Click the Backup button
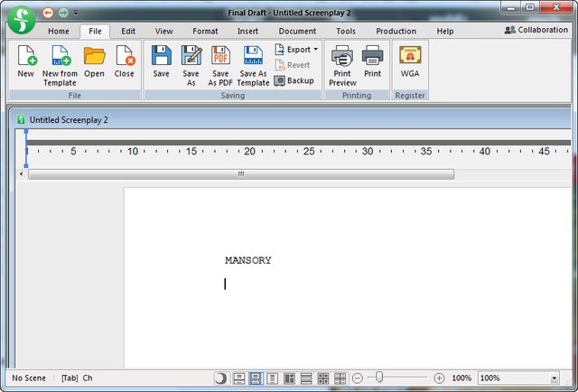 pos(294,80)
